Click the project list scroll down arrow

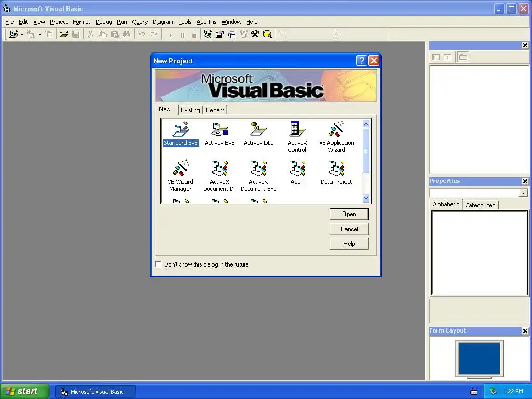[x=366, y=198]
